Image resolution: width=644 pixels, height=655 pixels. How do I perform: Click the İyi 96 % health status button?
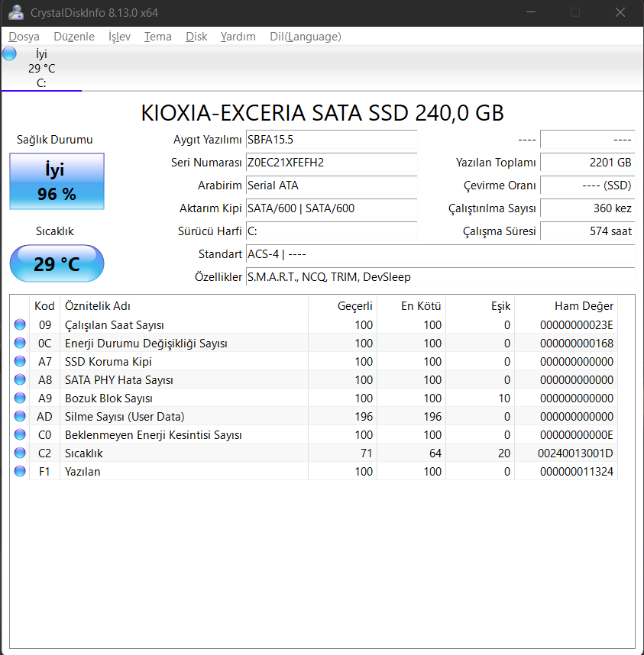pos(57,181)
